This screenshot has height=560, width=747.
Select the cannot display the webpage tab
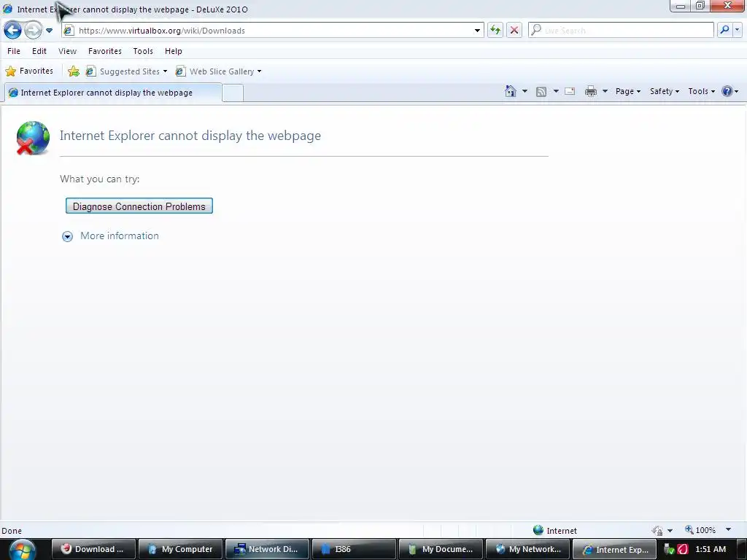tap(113, 93)
